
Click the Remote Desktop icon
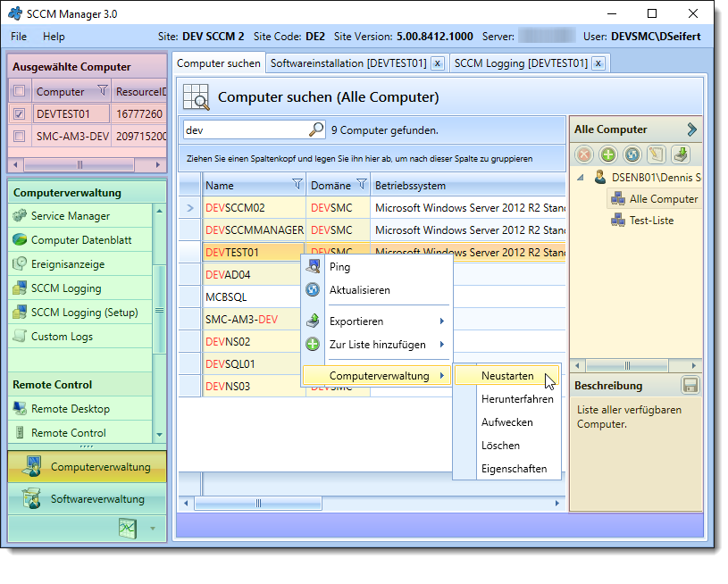[20, 408]
